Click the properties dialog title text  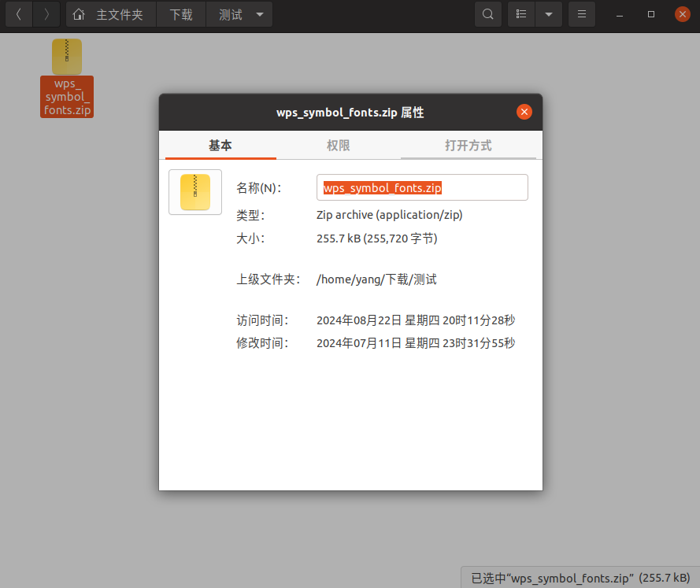(350, 113)
